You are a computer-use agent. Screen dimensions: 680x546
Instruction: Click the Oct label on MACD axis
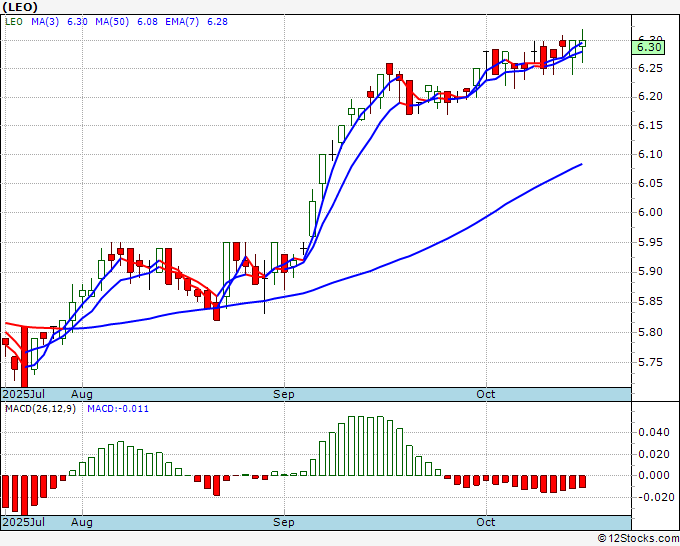pos(486,522)
